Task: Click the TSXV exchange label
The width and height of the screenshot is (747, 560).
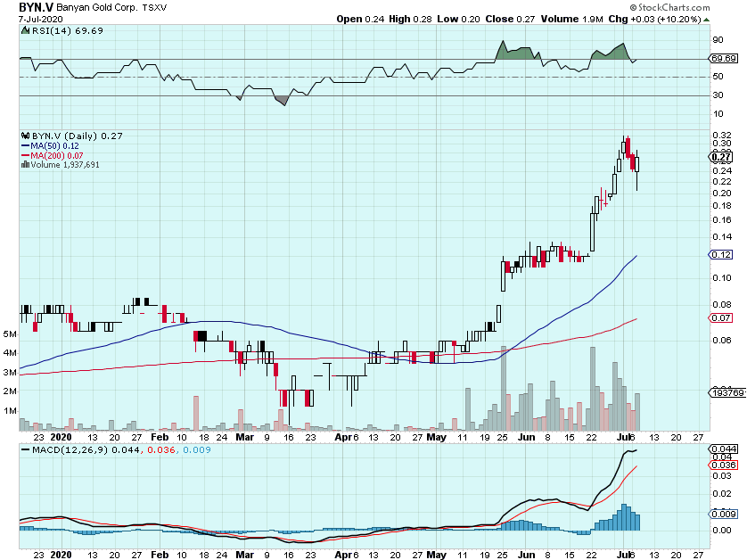Action: [155, 8]
